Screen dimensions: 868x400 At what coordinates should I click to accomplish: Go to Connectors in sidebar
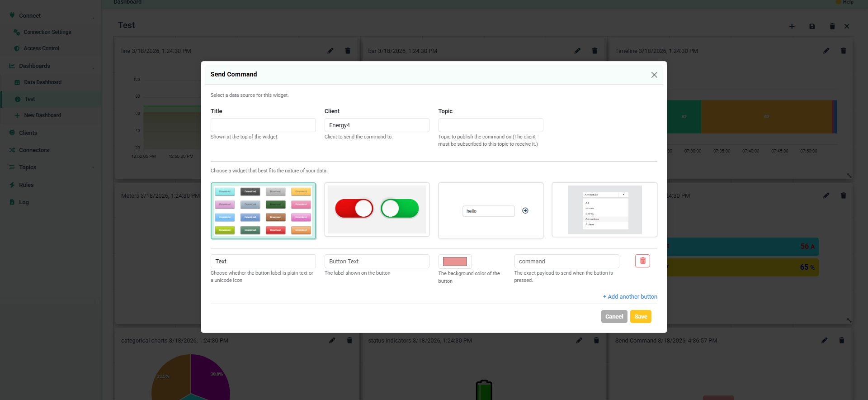pyautogui.click(x=34, y=150)
